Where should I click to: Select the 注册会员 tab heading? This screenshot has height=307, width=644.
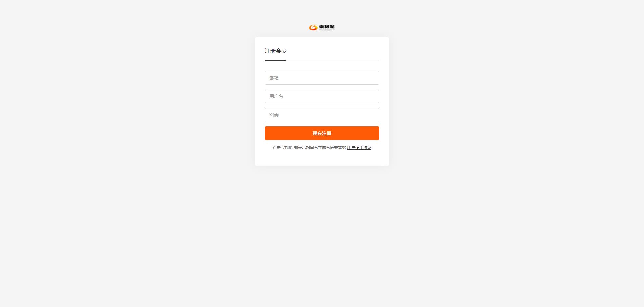click(x=275, y=51)
